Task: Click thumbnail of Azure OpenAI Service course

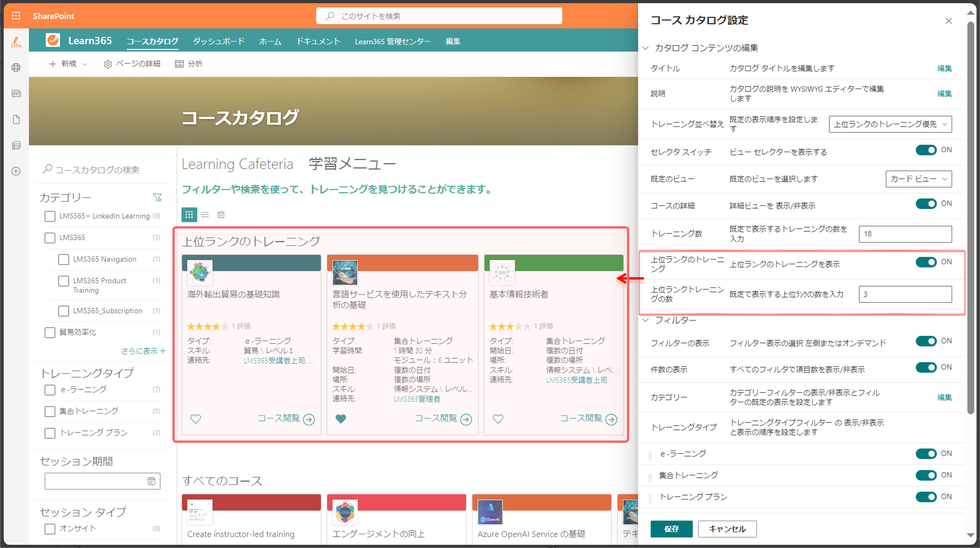Action: 490,512
